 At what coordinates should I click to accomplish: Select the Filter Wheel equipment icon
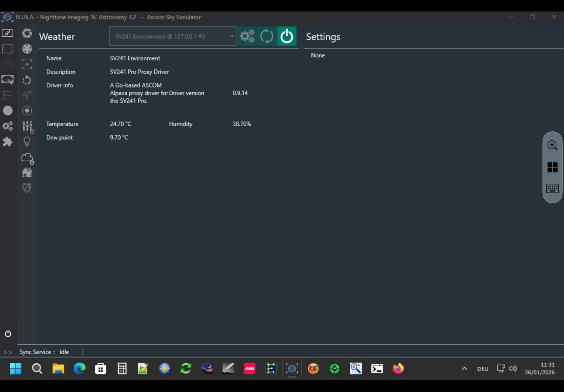point(27,49)
